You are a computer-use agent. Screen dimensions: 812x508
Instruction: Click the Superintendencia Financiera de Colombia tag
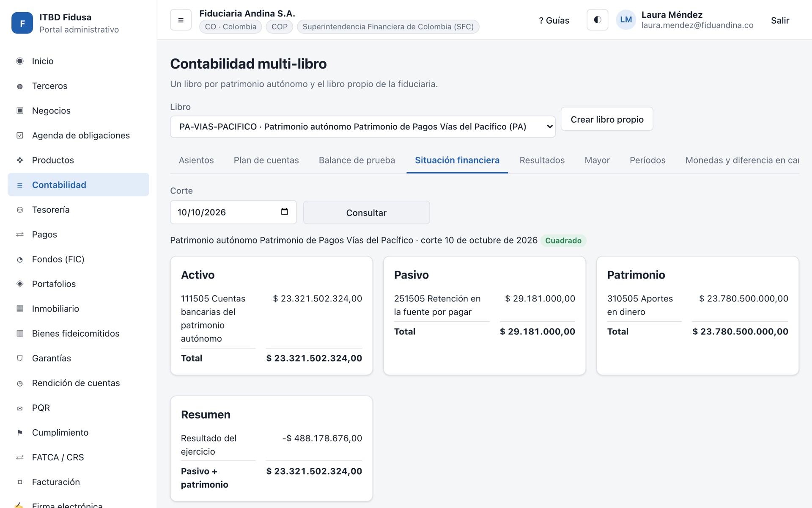[x=388, y=27]
